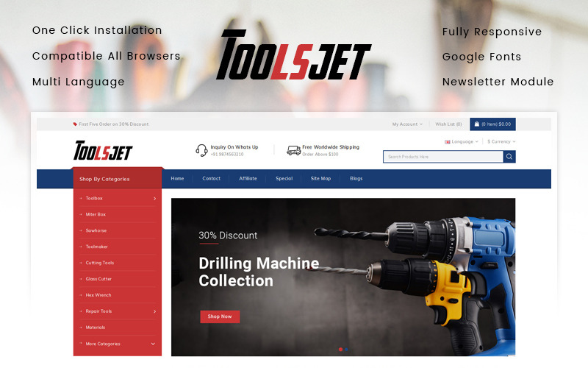The height and width of the screenshot is (368, 588).
Task: Select the Glass Cutter category
Action: [x=98, y=279]
